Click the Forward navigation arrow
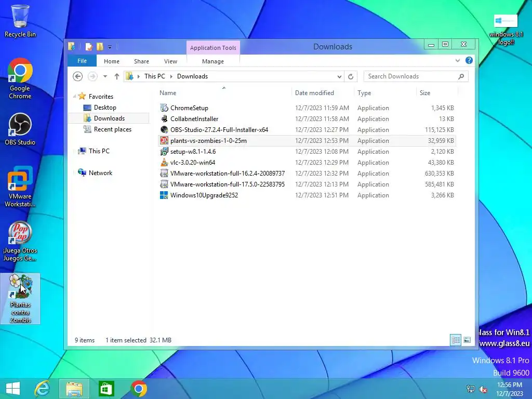This screenshot has height=399, width=532. pos(92,76)
